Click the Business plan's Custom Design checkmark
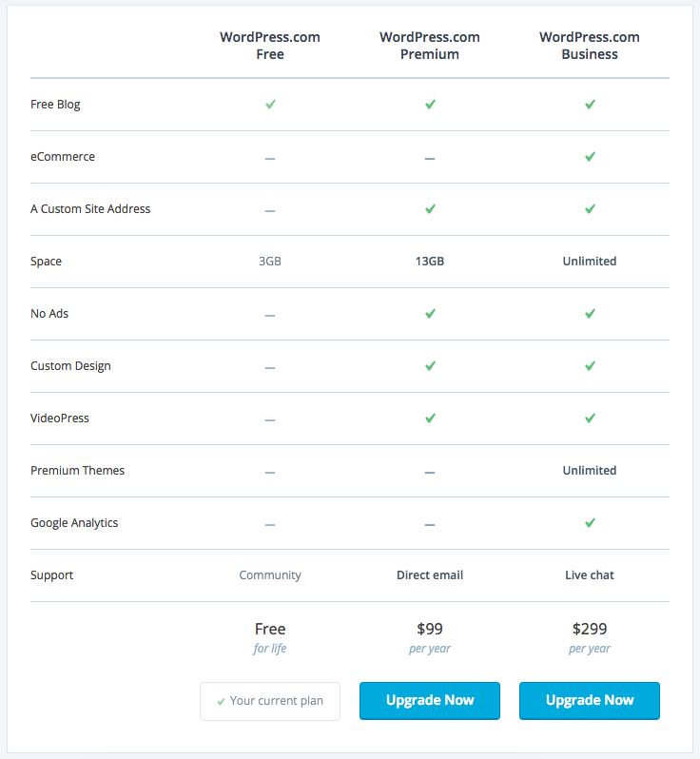 click(x=590, y=365)
